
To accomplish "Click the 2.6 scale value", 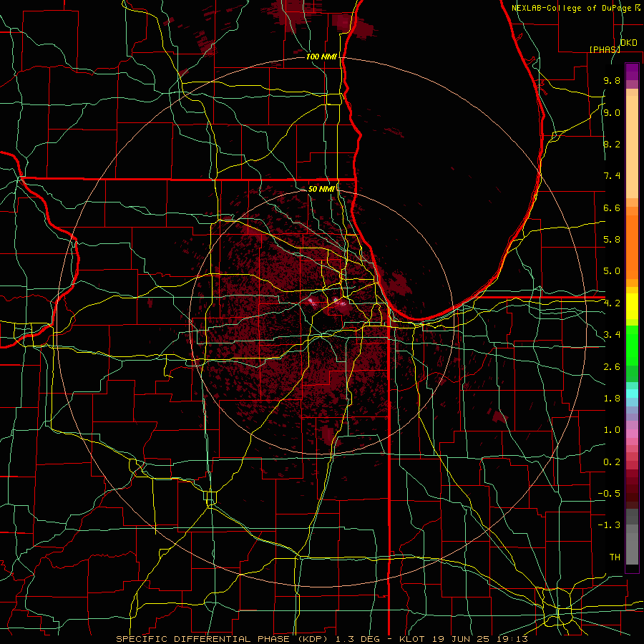I will 612,367.
